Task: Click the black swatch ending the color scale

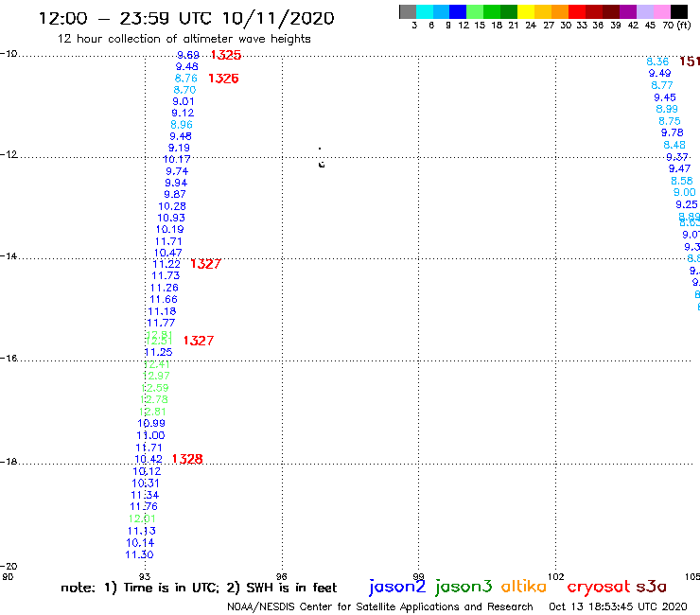Action: pos(678,11)
